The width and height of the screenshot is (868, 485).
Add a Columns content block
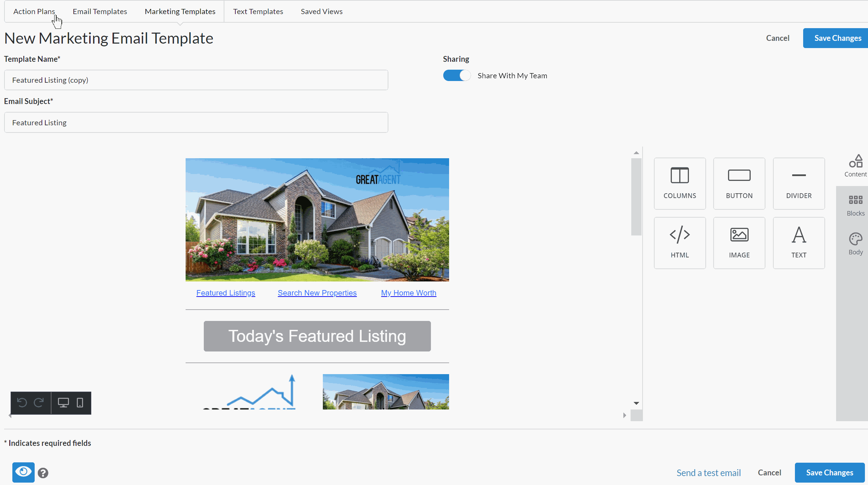679,183
